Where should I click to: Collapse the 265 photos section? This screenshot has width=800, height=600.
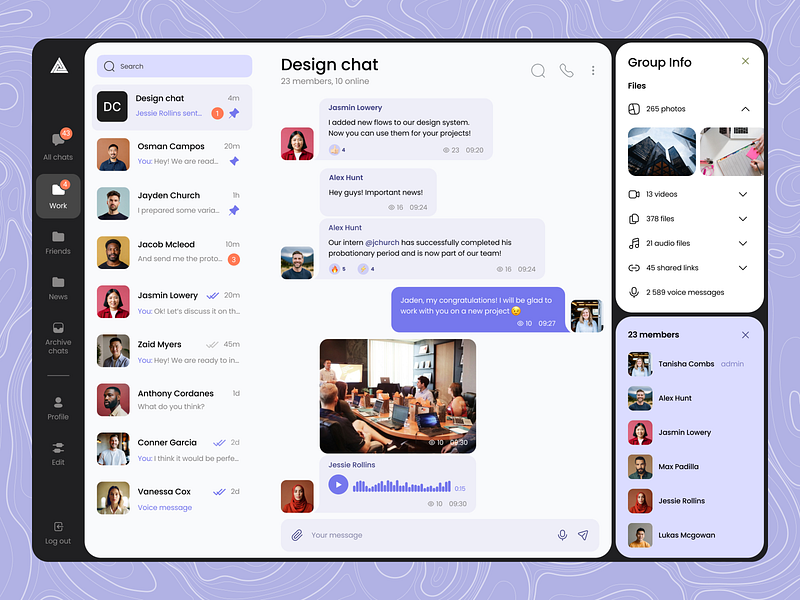tap(745, 108)
